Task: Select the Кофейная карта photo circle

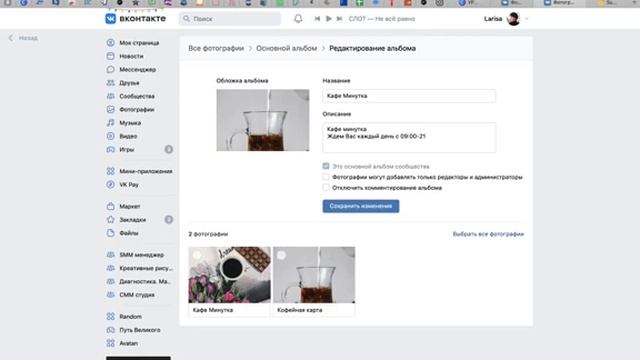Action: 281,255
